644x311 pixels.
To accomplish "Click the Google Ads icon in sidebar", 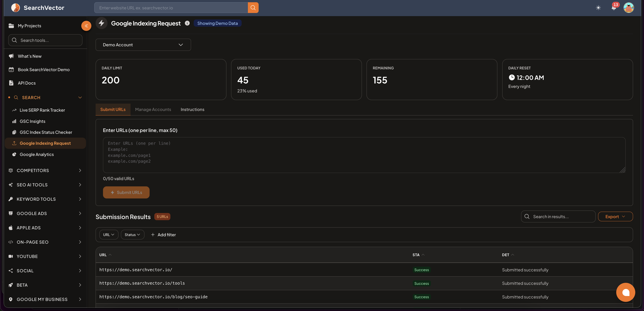I will coord(11,214).
